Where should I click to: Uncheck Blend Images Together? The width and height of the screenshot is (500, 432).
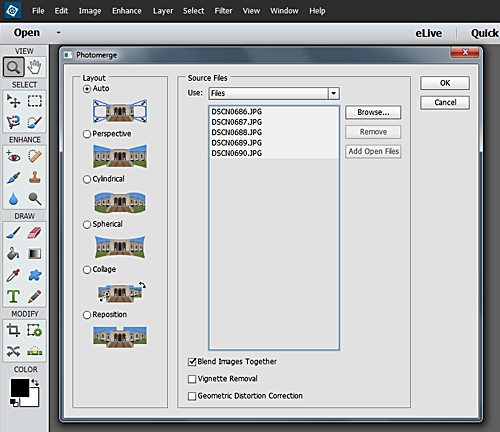(192, 362)
